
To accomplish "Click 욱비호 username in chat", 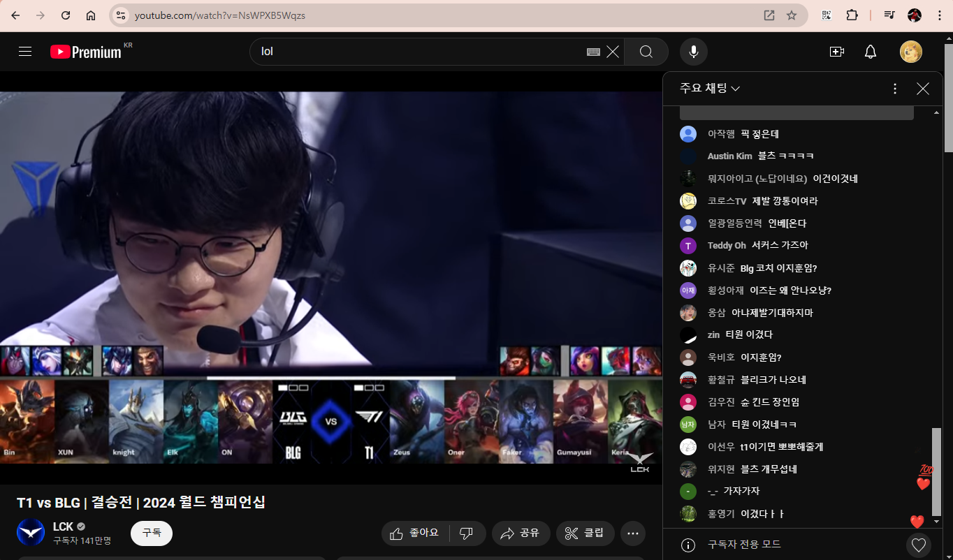I will point(721,357).
